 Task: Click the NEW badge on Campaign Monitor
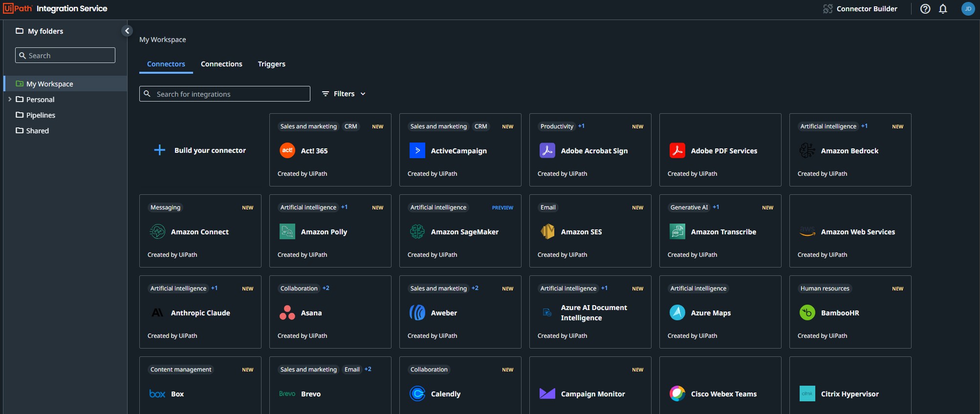pyautogui.click(x=637, y=370)
